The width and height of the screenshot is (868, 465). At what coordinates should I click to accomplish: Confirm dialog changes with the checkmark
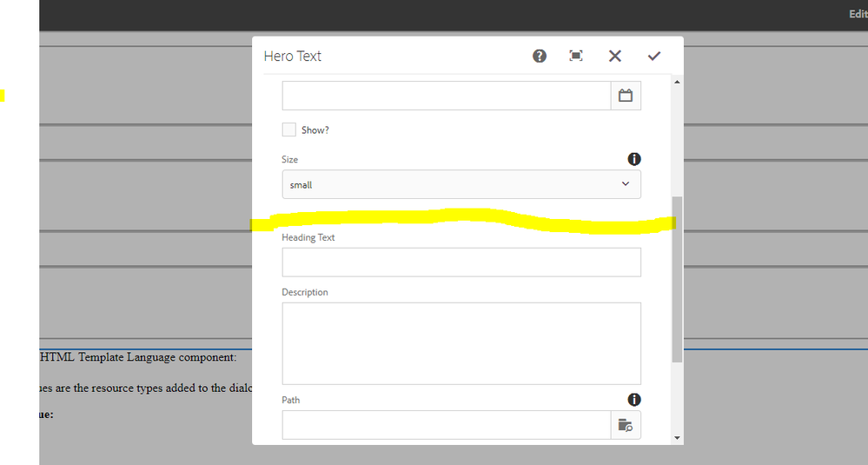click(653, 56)
